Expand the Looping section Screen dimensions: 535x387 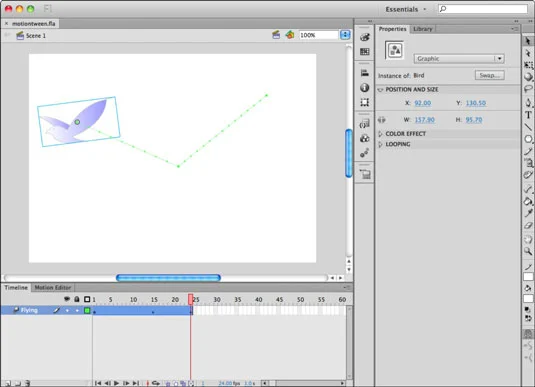pyautogui.click(x=380, y=144)
